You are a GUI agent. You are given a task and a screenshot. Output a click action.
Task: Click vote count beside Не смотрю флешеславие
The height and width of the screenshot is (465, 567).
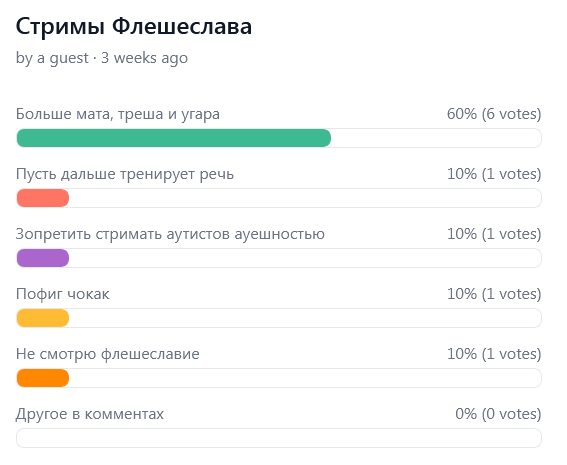(494, 354)
